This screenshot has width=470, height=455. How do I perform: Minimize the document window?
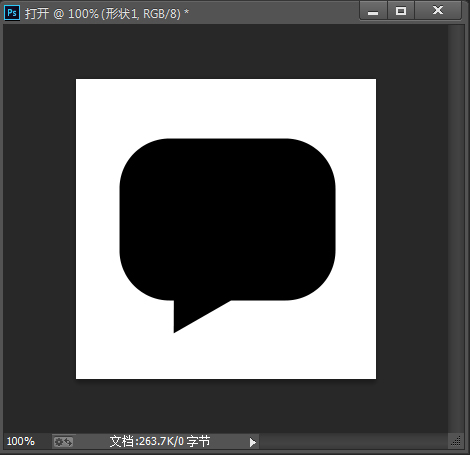click(x=373, y=11)
